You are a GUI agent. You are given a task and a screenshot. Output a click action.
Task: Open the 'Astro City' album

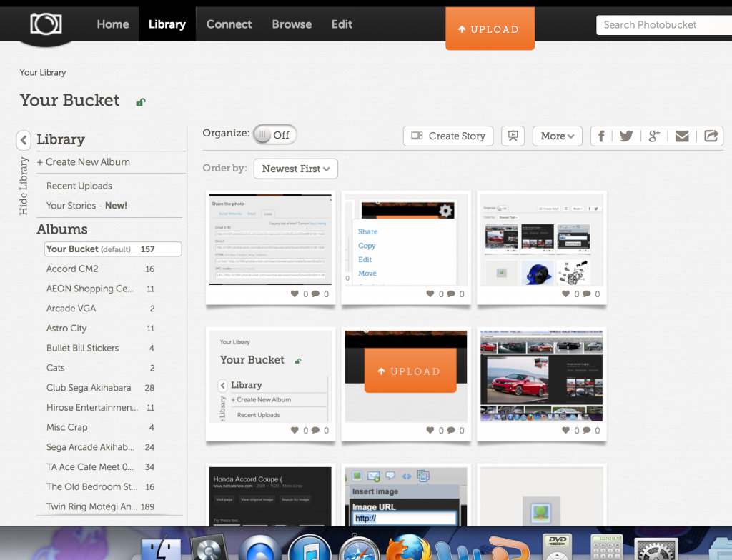coord(100,329)
